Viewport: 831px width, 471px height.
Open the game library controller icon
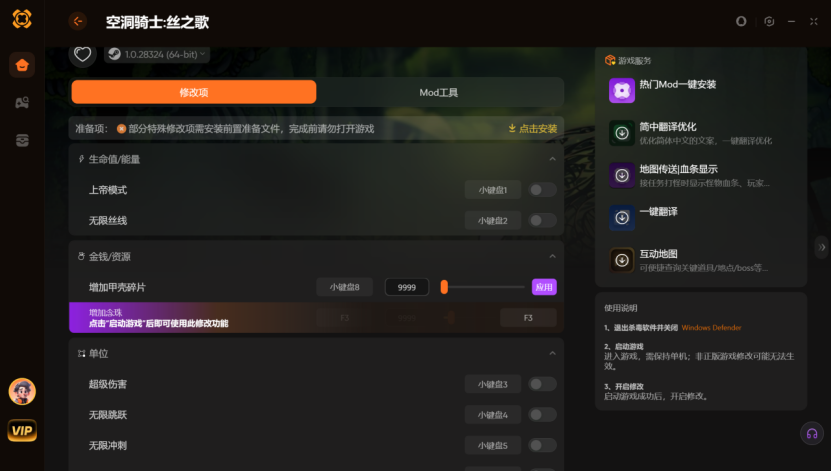[22, 102]
